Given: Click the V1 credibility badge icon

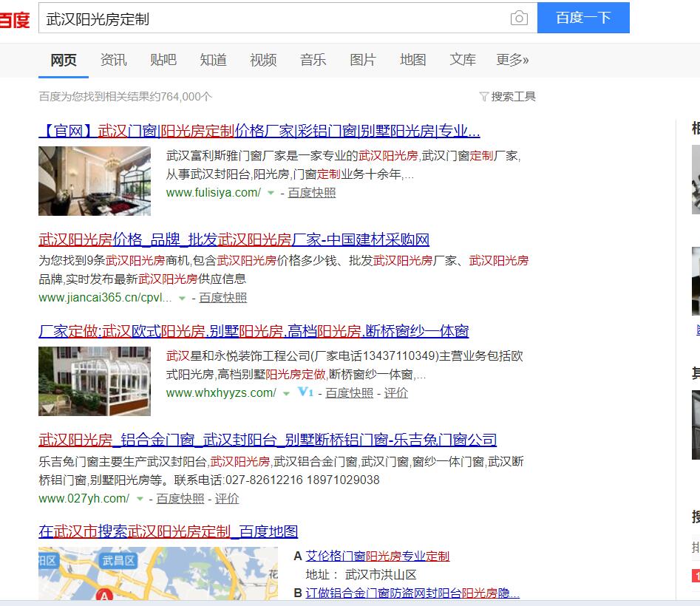Looking at the screenshot, I should point(305,392).
